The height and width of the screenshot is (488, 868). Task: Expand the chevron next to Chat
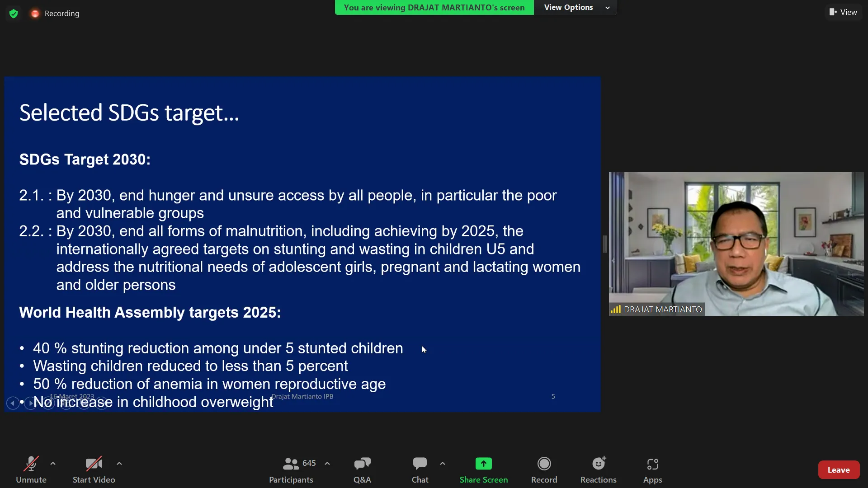[443, 464]
